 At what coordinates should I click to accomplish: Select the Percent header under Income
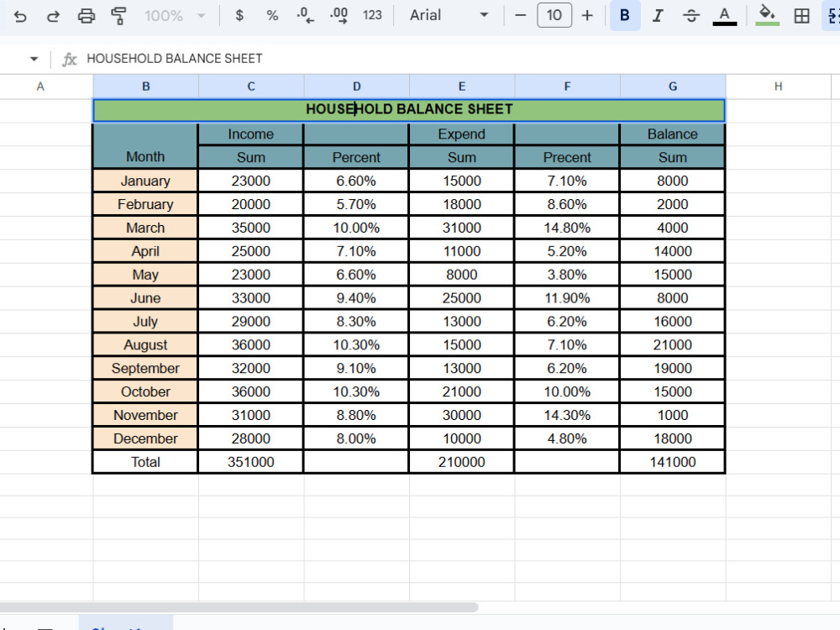[x=356, y=158]
